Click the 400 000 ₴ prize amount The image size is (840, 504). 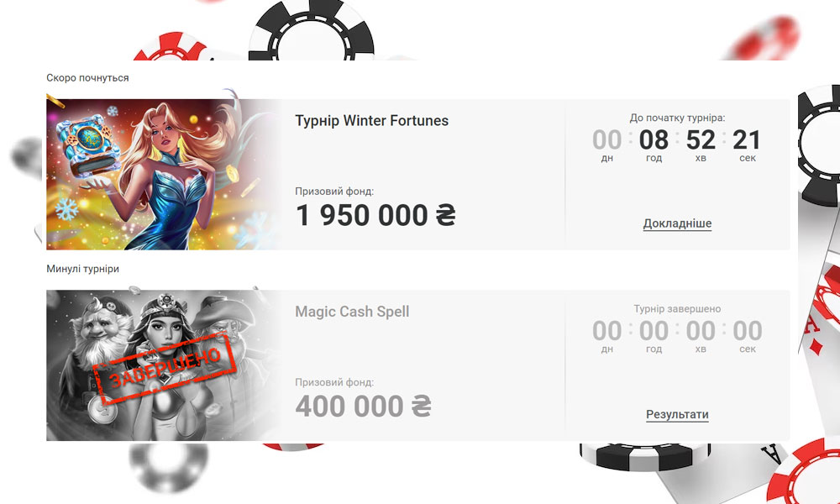point(363,406)
